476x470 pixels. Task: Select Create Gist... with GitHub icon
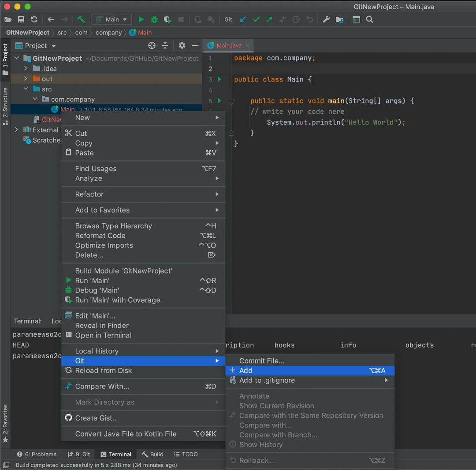143,418
